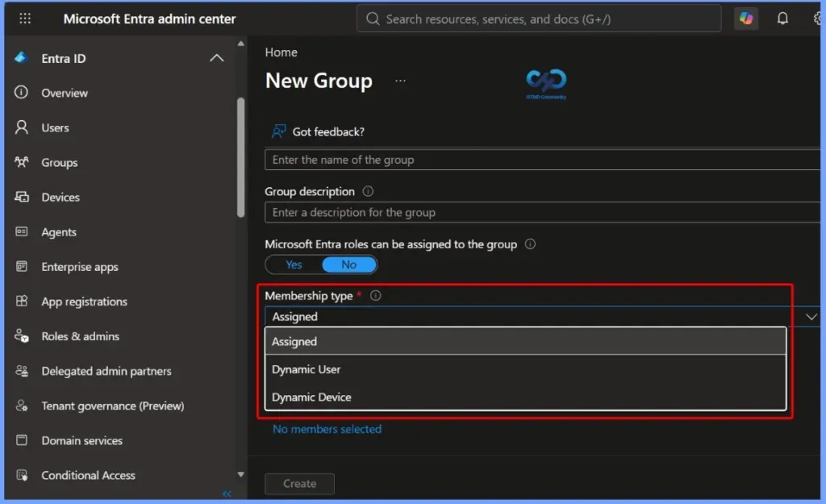Image resolution: width=826 pixels, height=504 pixels.
Task: Collapse the Entra ID section chevron
Action: [x=216, y=58]
